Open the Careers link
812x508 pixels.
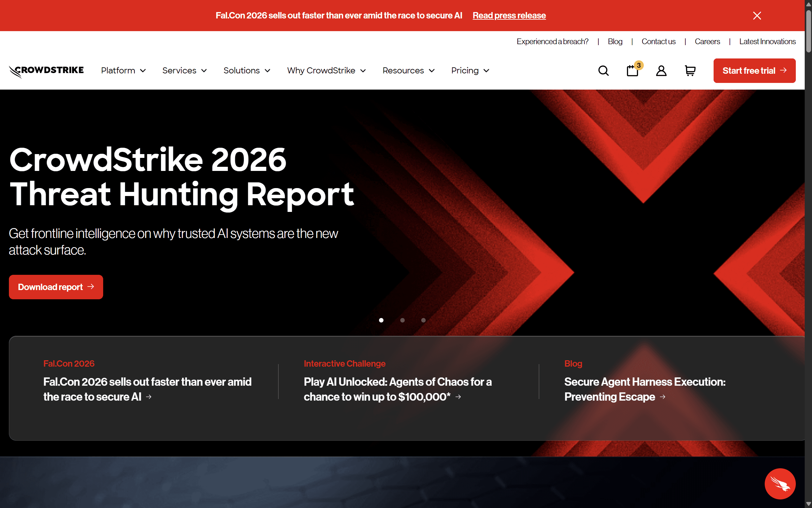707,41
